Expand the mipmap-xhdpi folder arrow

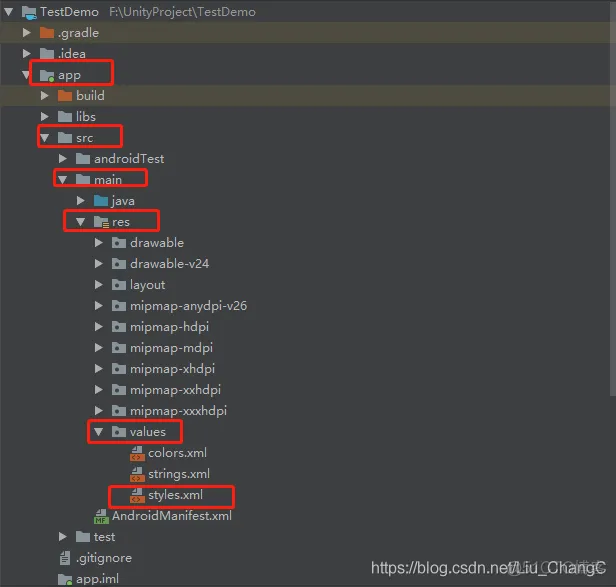click(99, 369)
